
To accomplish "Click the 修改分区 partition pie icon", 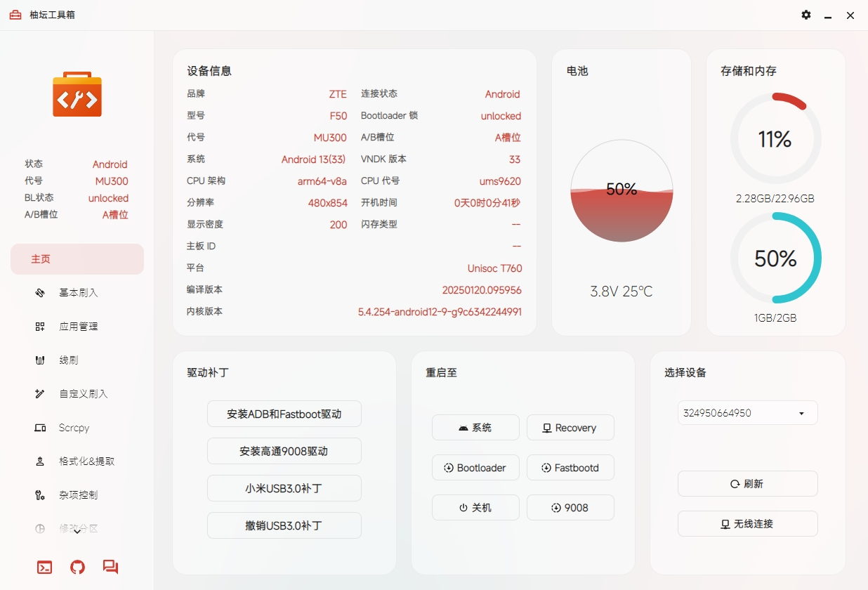I will pos(40,529).
